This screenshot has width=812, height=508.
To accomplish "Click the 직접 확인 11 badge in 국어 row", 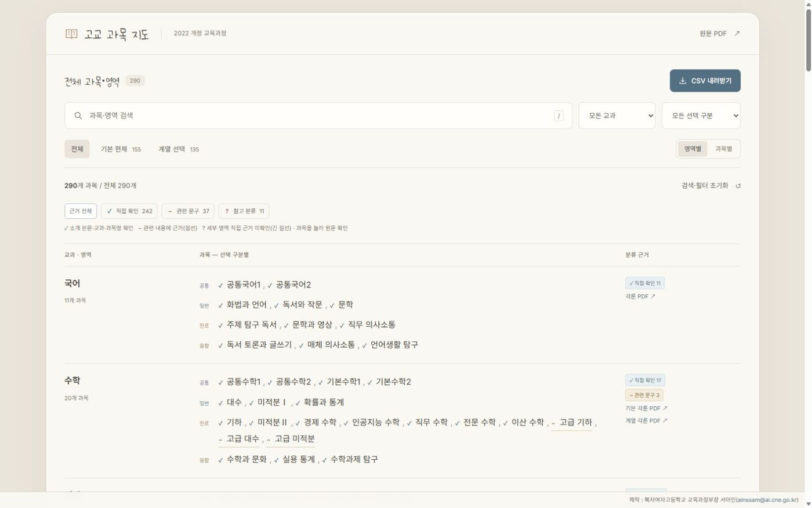I will tap(645, 283).
